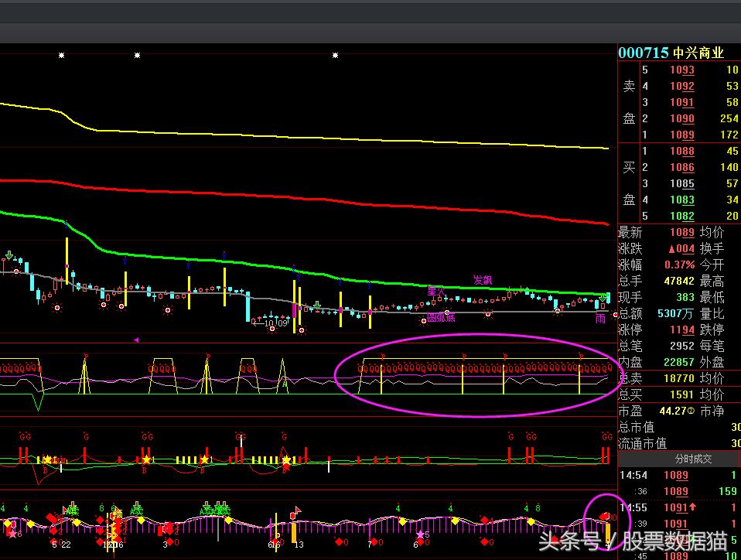The image size is (741, 560).
Task: Click the 量比 volume ratio label
Action: (x=712, y=313)
